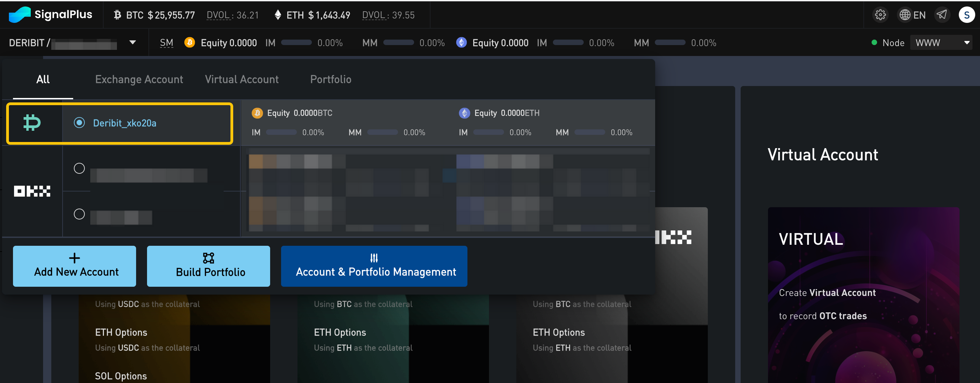The width and height of the screenshot is (980, 383).
Task: Switch to the Exchange Account tab
Action: pos(139,79)
